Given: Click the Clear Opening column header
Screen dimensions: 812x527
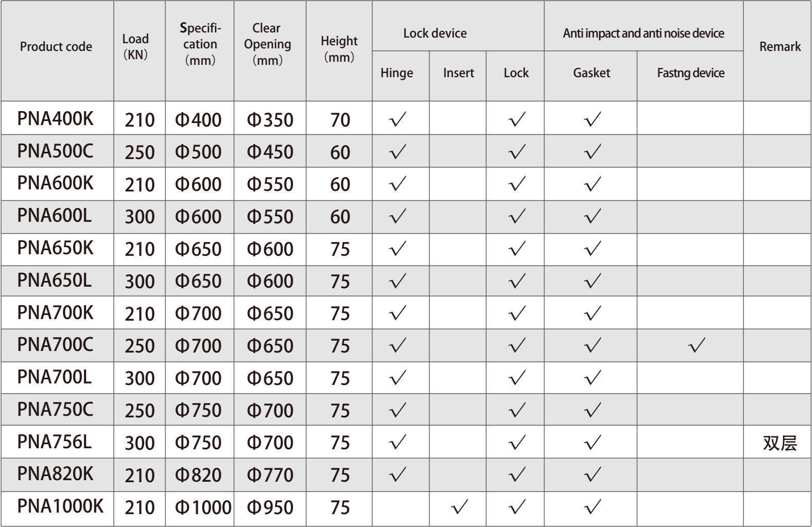Looking at the screenshot, I should [267, 44].
